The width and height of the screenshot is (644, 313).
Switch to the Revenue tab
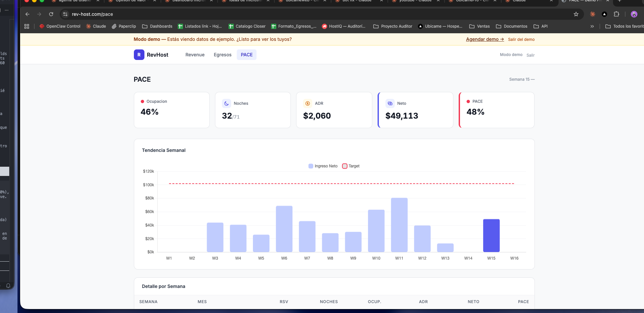coord(195,55)
